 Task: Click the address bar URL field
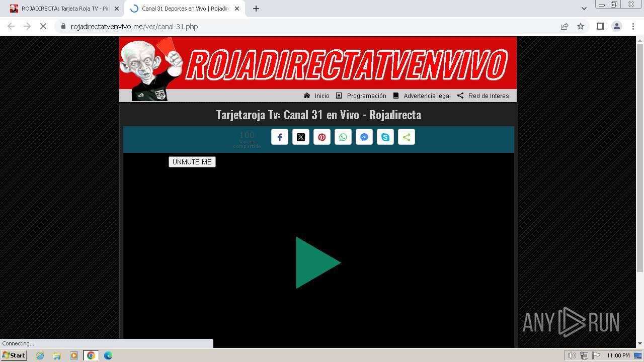tap(312, 26)
